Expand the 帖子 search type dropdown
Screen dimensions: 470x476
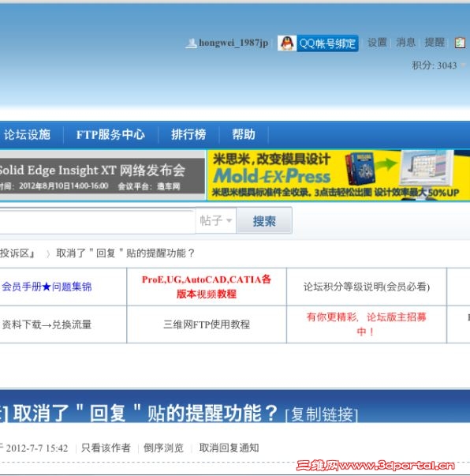(x=215, y=221)
